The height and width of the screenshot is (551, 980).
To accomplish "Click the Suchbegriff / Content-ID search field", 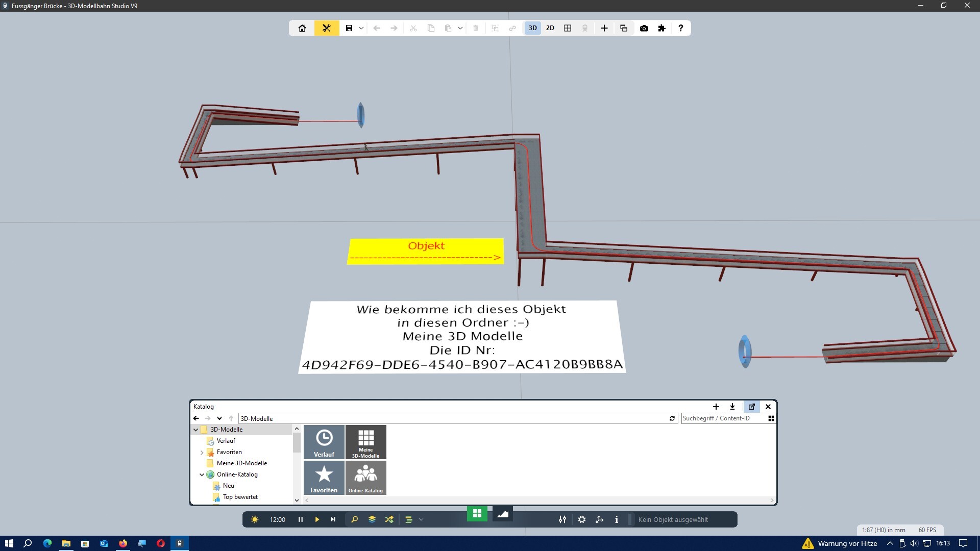I will point(724,418).
